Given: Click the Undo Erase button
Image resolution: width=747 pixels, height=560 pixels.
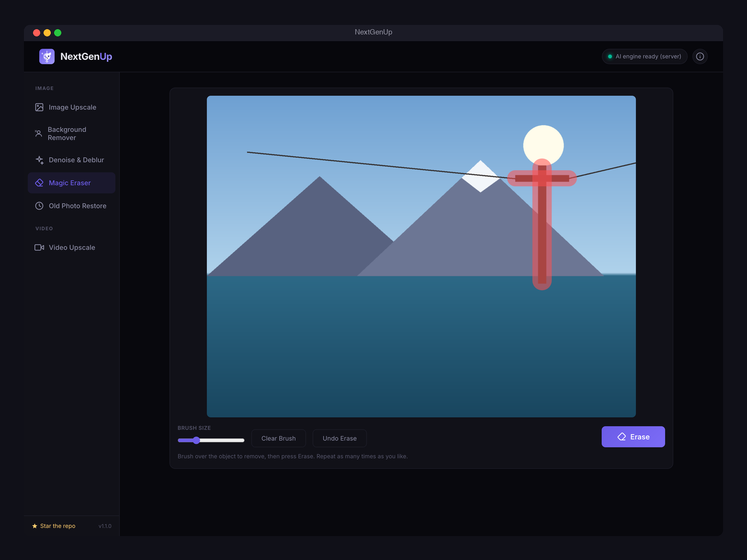Looking at the screenshot, I should tap(340, 438).
